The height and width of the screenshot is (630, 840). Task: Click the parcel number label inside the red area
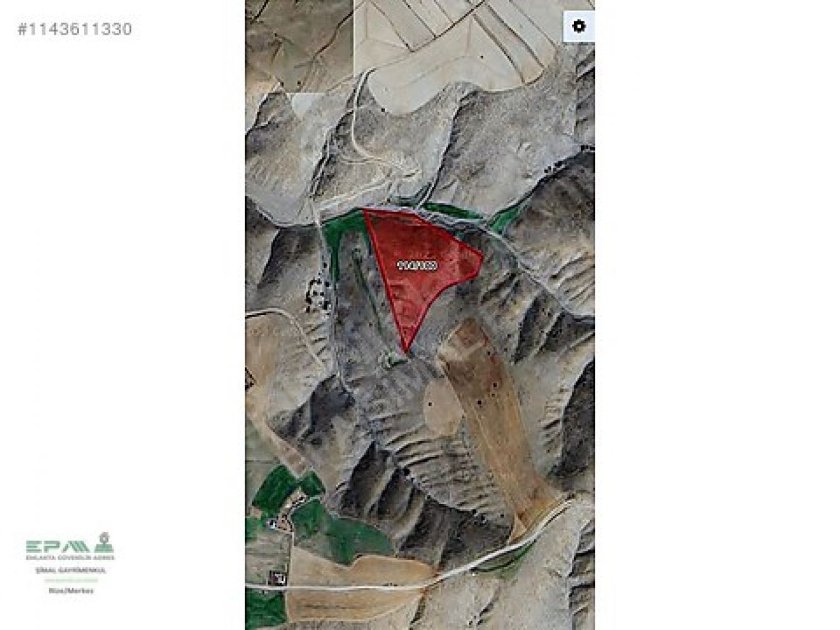point(418,266)
